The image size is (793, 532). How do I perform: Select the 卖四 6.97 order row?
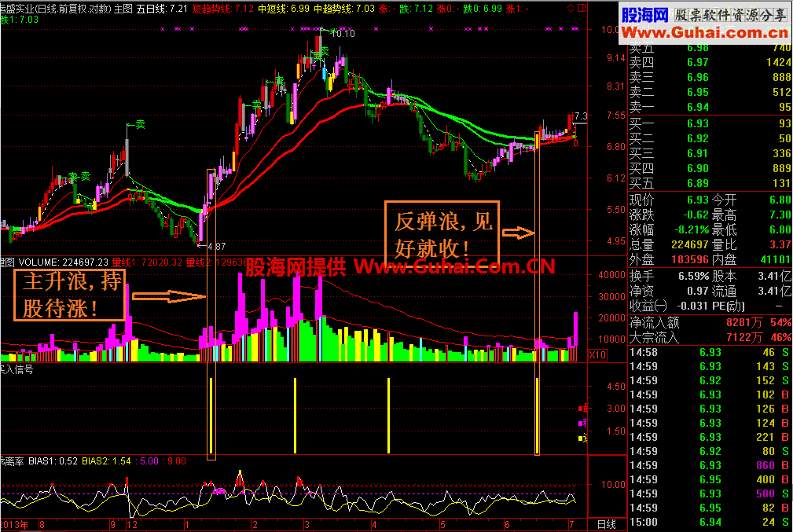point(710,62)
